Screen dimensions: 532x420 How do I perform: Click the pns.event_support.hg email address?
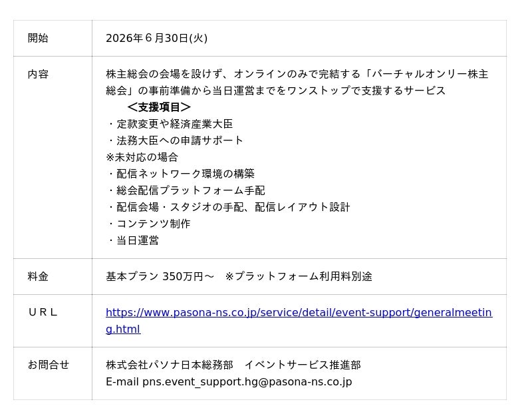pyautogui.click(x=247, y=382)
